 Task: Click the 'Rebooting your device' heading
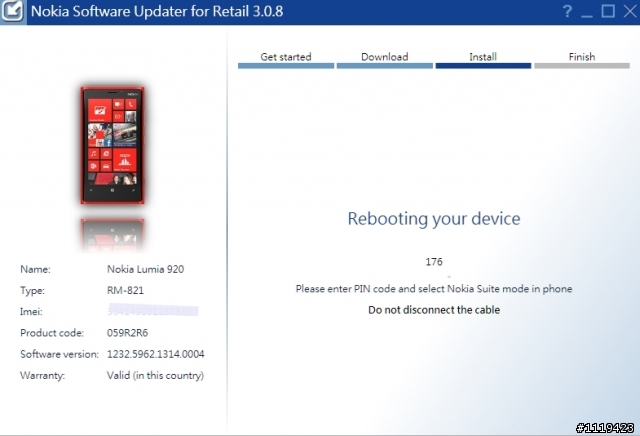434,219
